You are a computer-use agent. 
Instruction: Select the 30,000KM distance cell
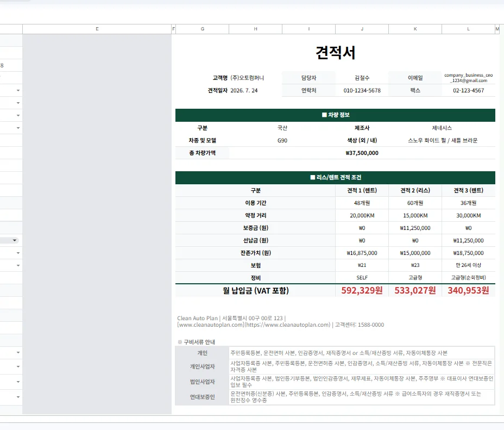point(468,215)
